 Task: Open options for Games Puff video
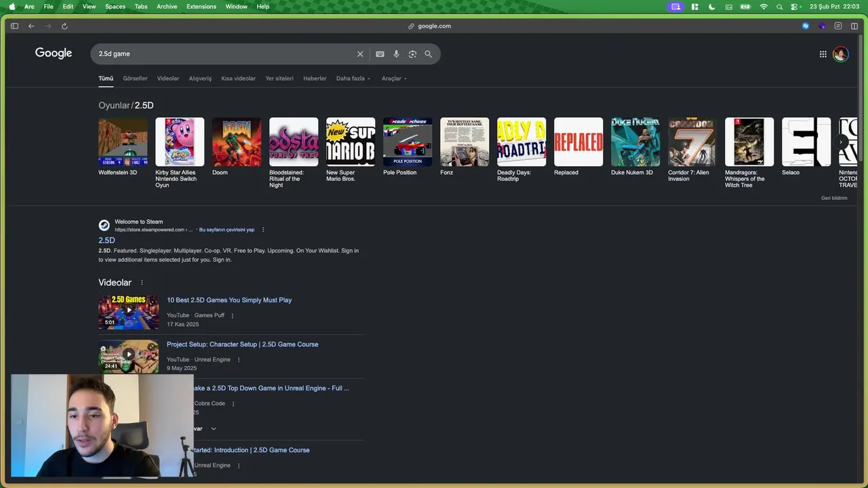click(x=232, y=316)
